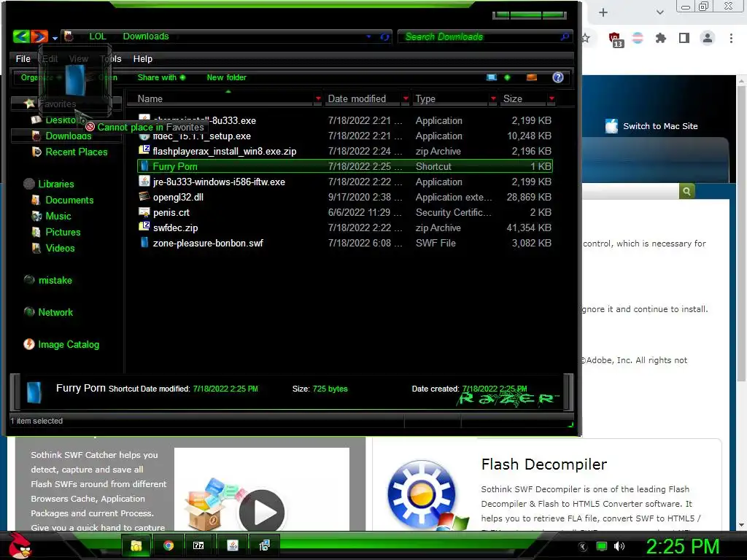Viewport: 747px width, 560px height.
Task: Open Downloads in the Favorites list
Action: point(68,136)
